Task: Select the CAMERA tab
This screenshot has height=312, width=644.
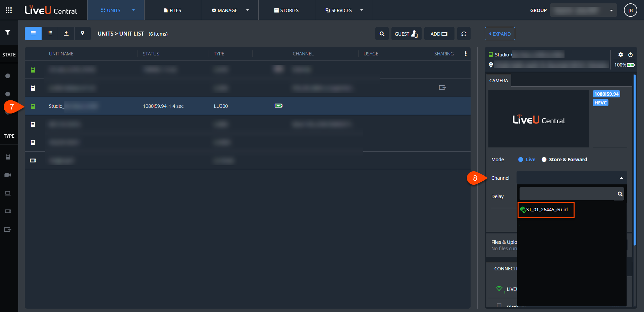Action: tap(499, 81)
